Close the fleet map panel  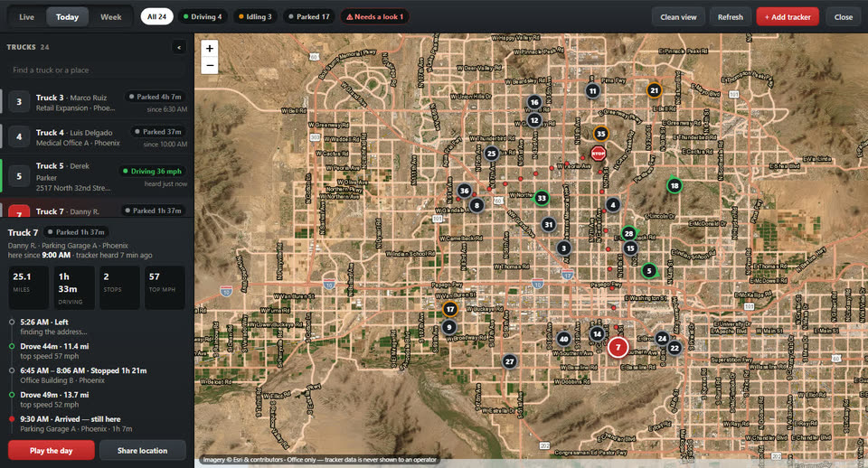pos(843,17)
